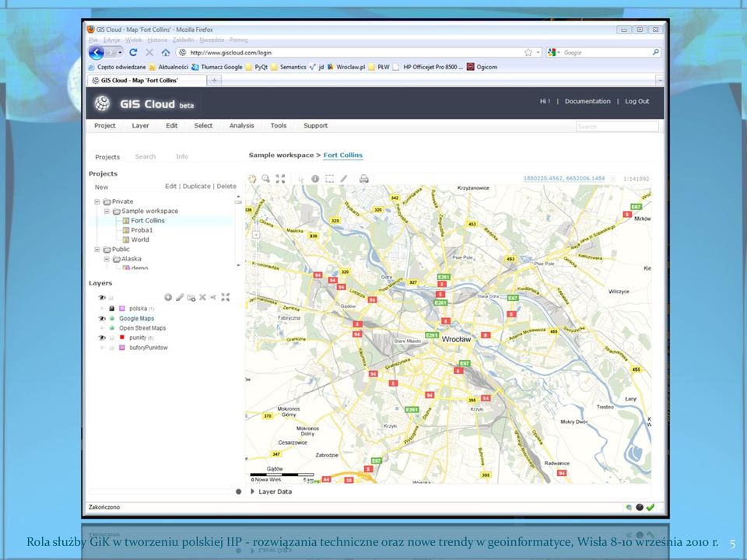Go to the Firefox home page
The image size is (747, 560).
click(165, 52)
